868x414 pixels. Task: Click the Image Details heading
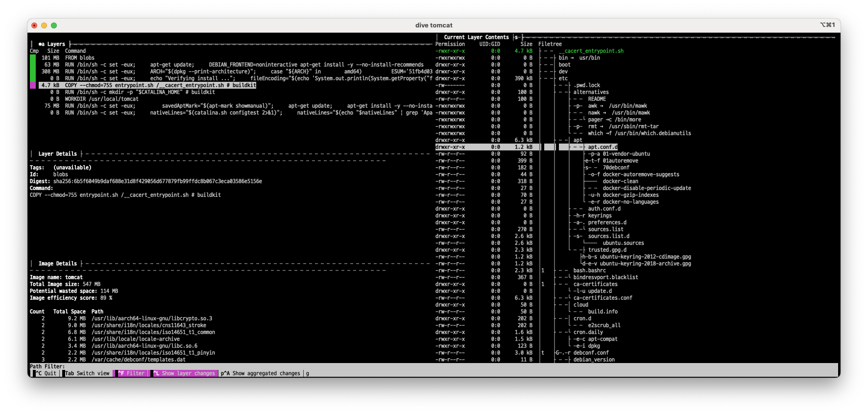point(58,264)
